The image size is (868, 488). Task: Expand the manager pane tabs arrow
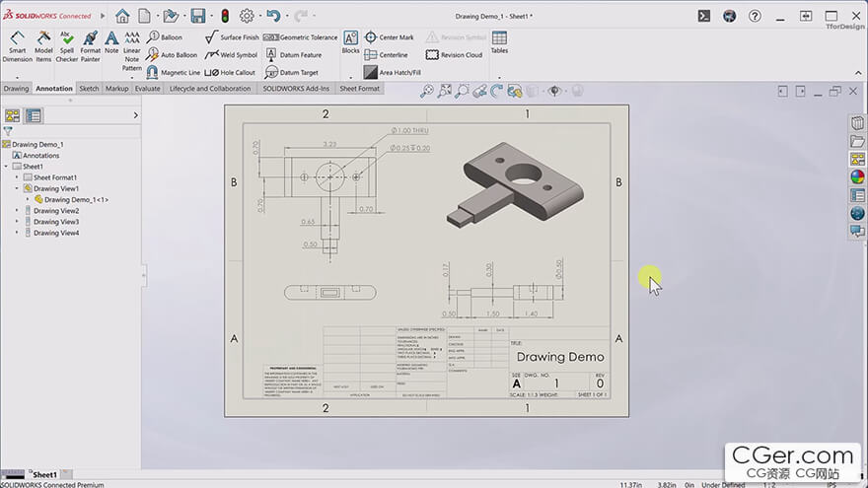pos(136,115)
